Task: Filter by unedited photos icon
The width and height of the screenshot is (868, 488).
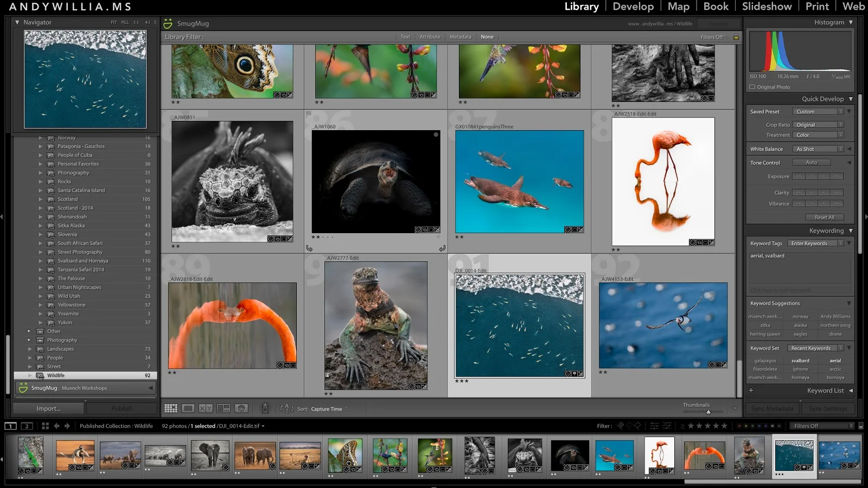Action: point(667,426)
